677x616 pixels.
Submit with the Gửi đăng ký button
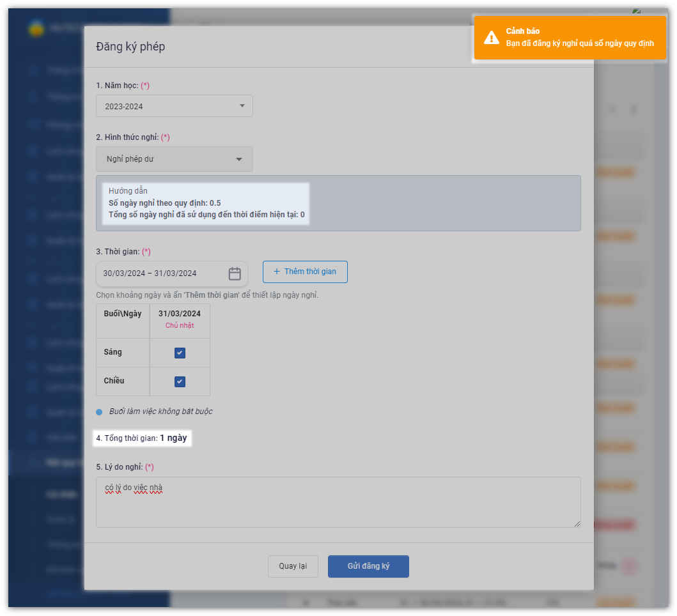368,566
